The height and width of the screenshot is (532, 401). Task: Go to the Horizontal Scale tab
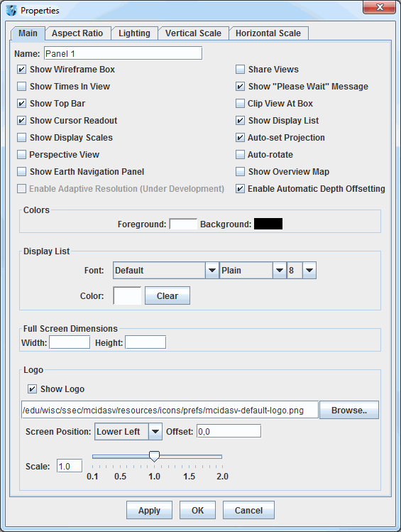pyautogui.click(x=268, y=33)
